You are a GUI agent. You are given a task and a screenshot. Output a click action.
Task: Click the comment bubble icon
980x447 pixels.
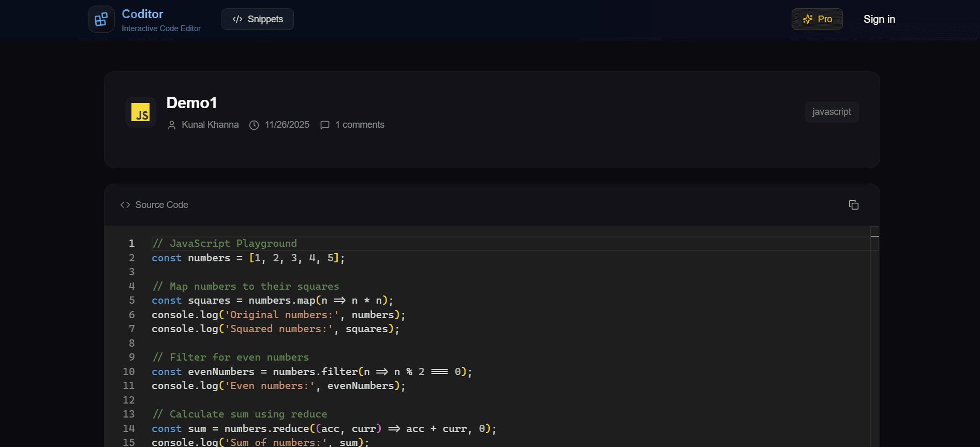pos(325,125)
